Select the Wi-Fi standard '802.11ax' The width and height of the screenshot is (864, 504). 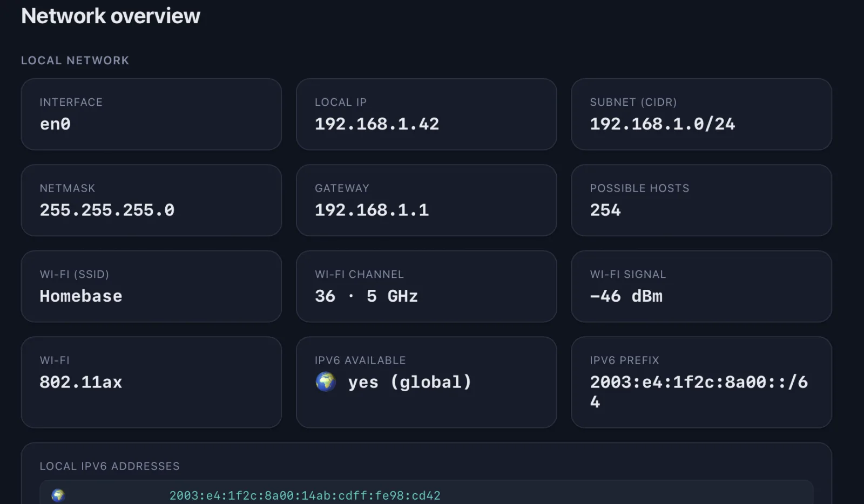pyautogui.click(x=81, y=382)
